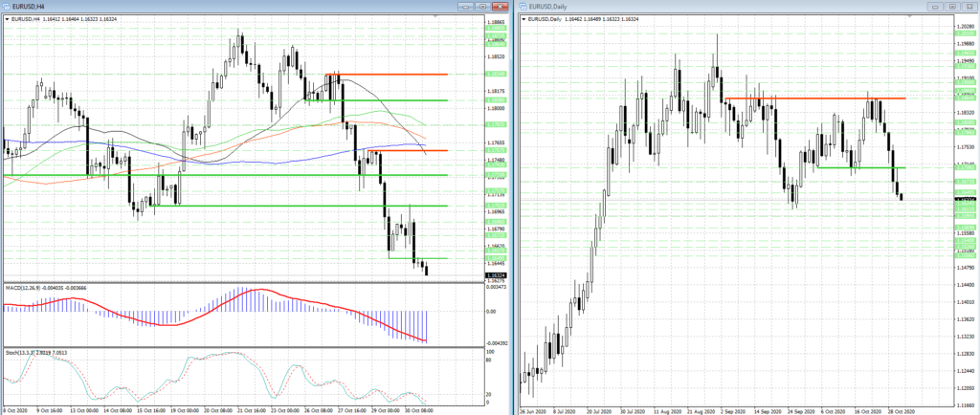Image resolution: width=980 pixels, height=415 pixels.
Task: Open the dropdown arrow beside EURUSD,H4 label
Action: 7,19
